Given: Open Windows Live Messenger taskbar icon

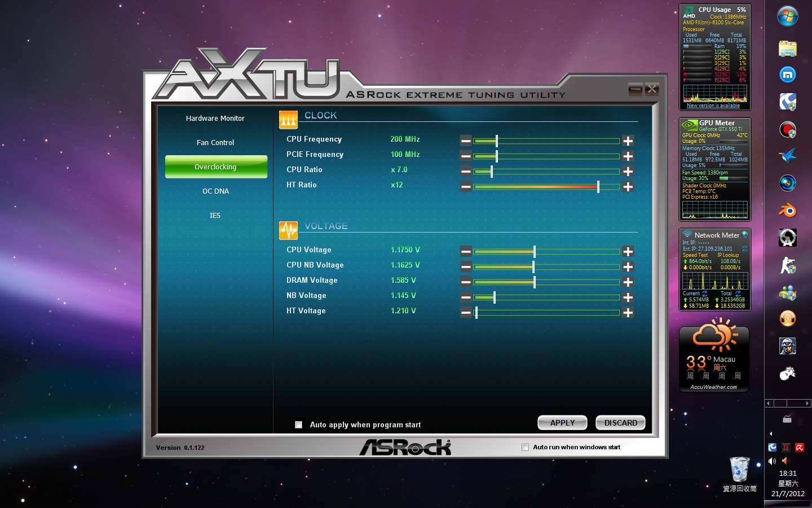Looking at the screenshot, I should click(x=788, y=292).
